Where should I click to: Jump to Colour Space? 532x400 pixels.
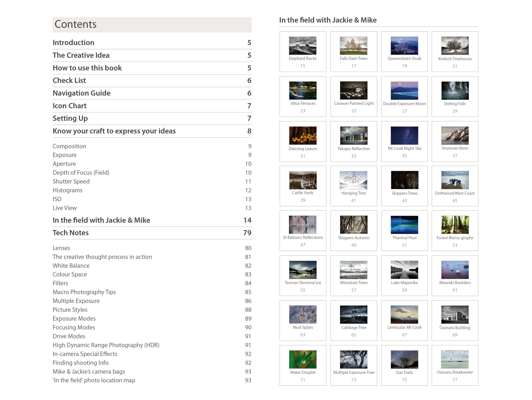pos(152,274)
